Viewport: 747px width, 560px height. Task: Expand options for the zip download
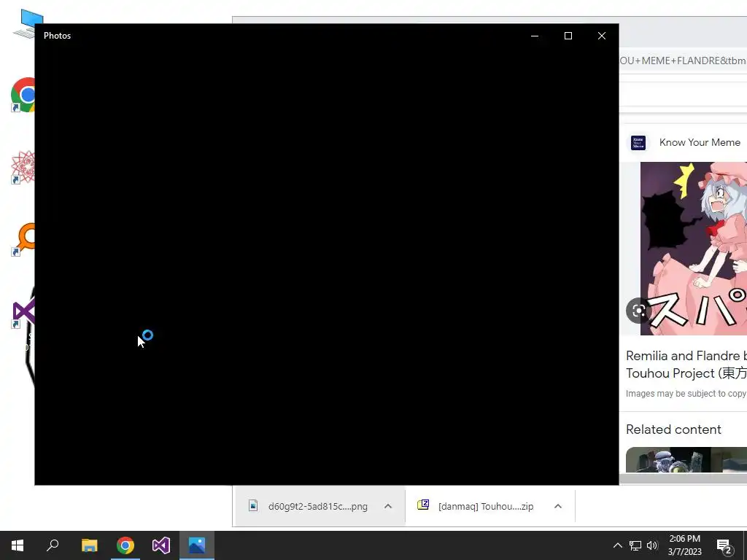(x=558, y=506)
